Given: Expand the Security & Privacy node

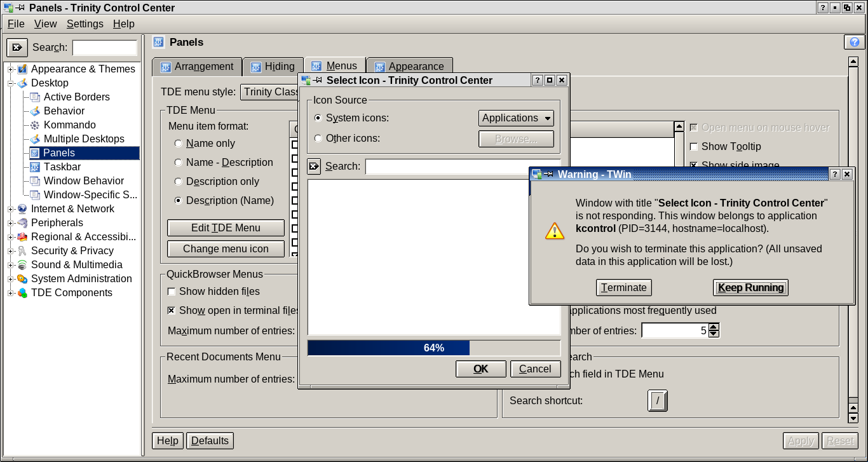Looking at the screenshot, I should point(10,250).
